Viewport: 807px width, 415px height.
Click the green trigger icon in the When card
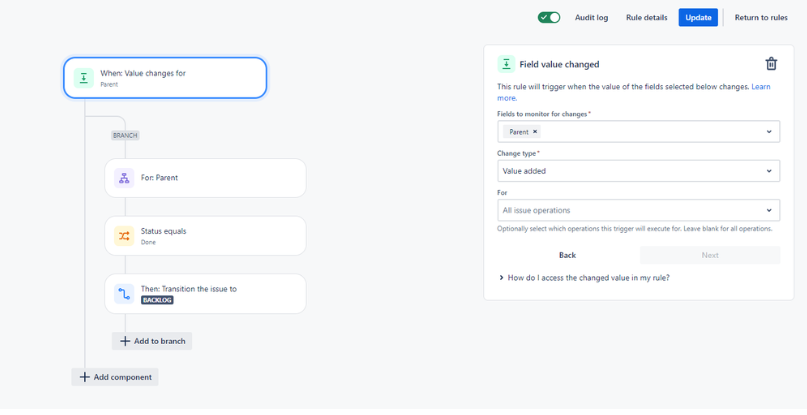(x=84, y=78)
